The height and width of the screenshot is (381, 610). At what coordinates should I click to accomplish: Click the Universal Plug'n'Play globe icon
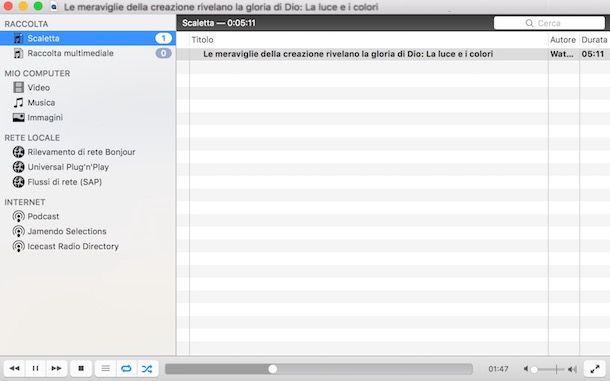pyautogui.click(x=18, y=167)
